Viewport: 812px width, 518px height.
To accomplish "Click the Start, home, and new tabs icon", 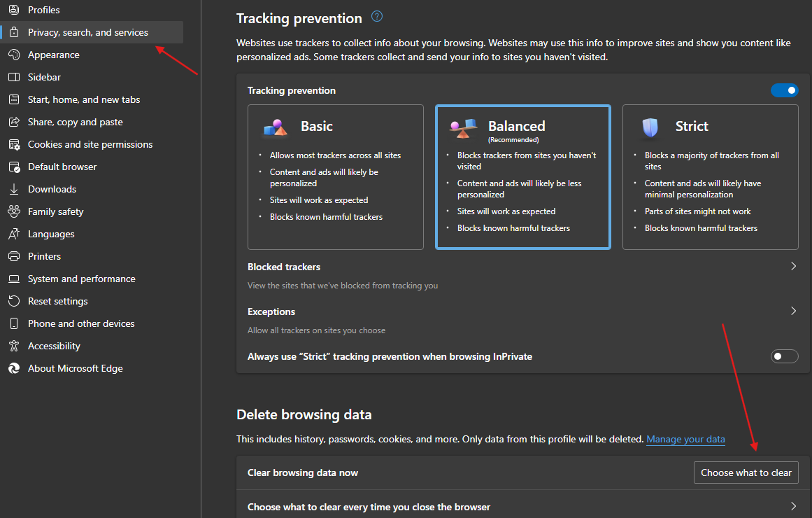I will pyautogui.click(x=14, y=99).
